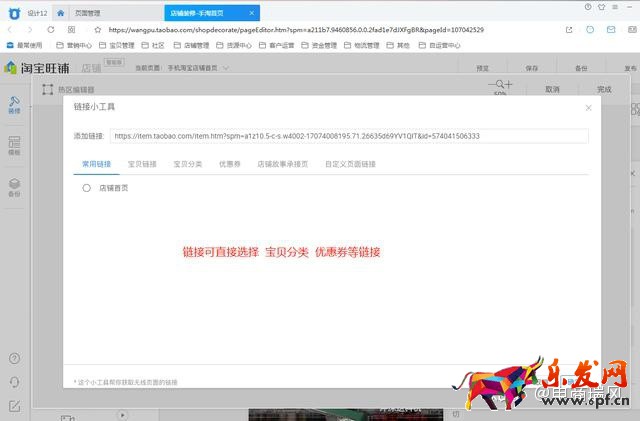The image size is (640, 421).
Task: Select the 自定义页面链接 tab
Action: [x=351, y=163]
